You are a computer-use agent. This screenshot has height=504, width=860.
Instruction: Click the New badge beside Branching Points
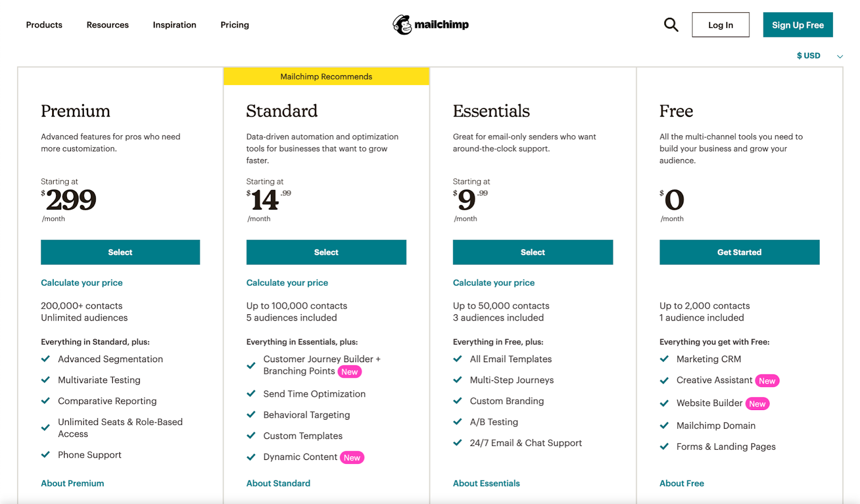pos(349,372)
